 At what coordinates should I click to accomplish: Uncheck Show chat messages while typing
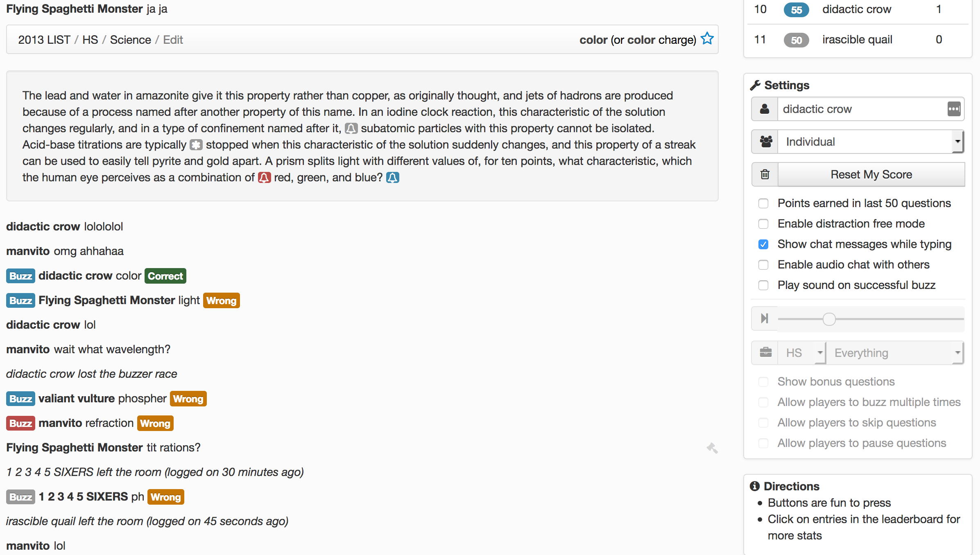point(763,244)
